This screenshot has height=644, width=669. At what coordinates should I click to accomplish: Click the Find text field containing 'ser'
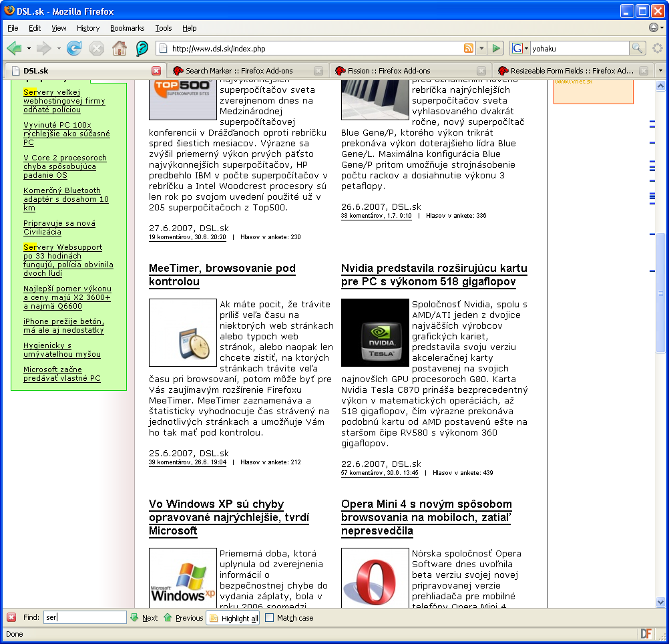tap(85, 617)
